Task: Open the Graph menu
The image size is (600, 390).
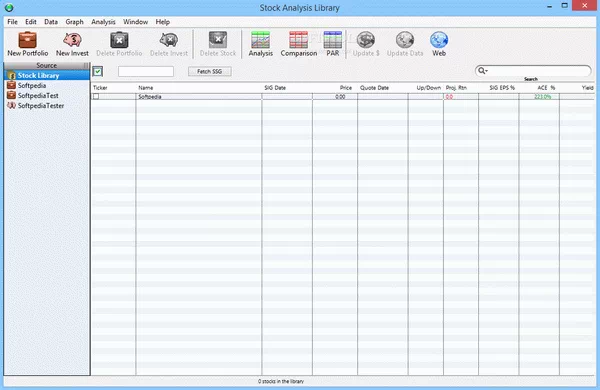Action: [74, 22]
